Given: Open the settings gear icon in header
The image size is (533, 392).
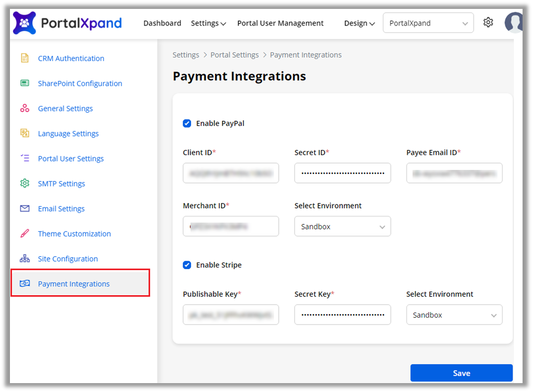Looking at the screenshot, I should click(488, 22).
